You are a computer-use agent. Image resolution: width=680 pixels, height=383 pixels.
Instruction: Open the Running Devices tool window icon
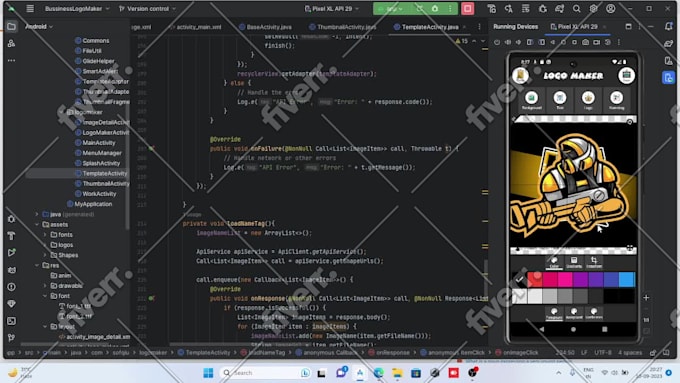tap(668, 78)
